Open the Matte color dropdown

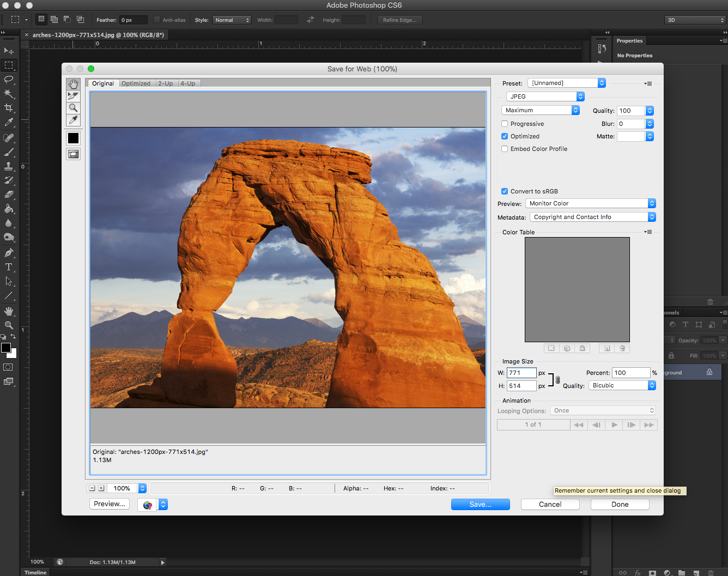(650, 136)
